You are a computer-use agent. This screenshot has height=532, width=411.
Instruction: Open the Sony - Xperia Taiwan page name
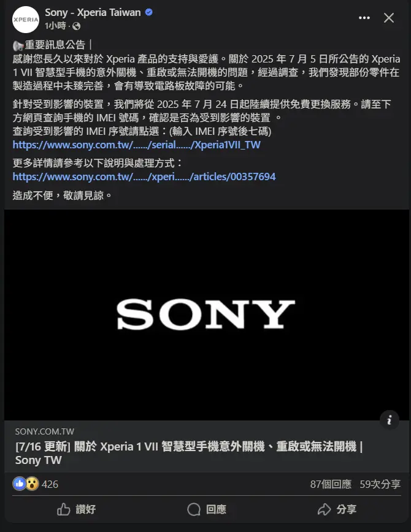coord(93,12)
